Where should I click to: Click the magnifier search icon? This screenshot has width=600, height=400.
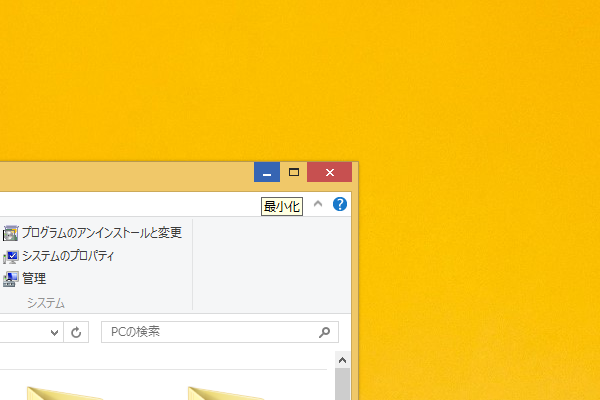coord(324,332)
